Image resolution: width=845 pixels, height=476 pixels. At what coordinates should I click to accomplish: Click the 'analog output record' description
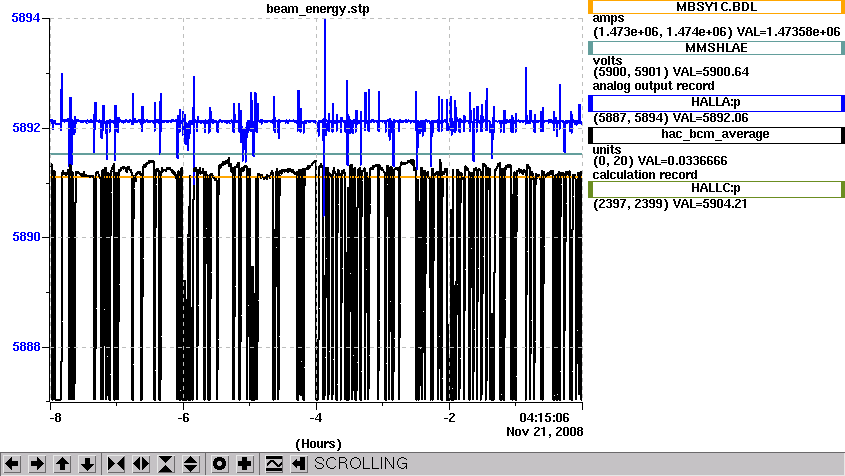pos(653,86)
